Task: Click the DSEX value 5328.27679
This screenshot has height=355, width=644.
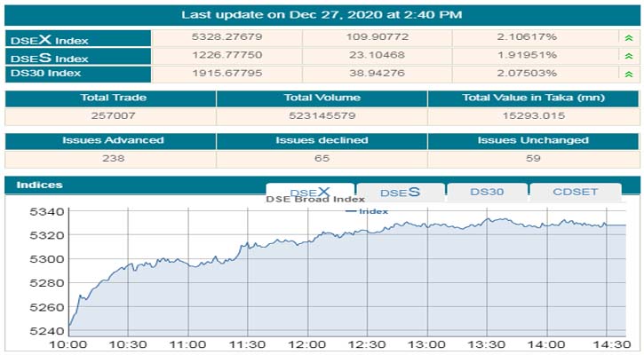Action: [227, 38]
